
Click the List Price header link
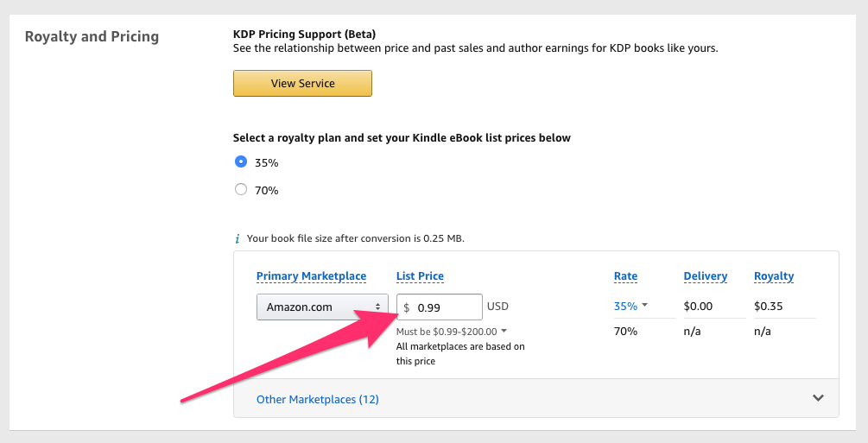pyautogui.click(x=420, y=275)
